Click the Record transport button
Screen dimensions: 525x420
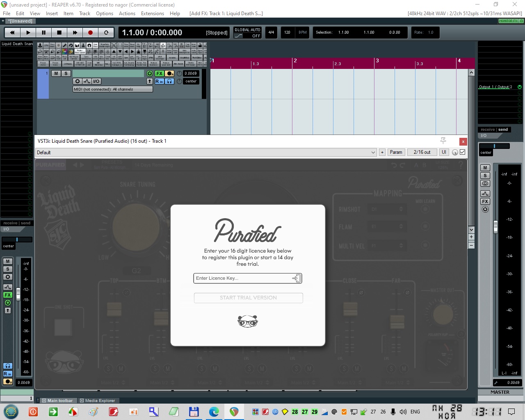(x=90, y=32)
